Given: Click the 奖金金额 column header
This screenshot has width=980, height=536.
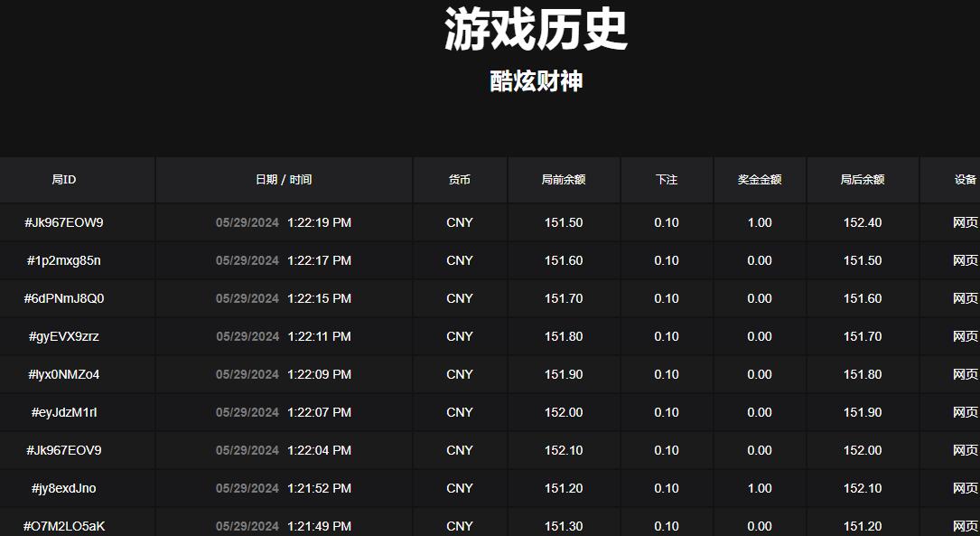Looking at the screenshot, I should pyautogui.click(x=760, y=180).
